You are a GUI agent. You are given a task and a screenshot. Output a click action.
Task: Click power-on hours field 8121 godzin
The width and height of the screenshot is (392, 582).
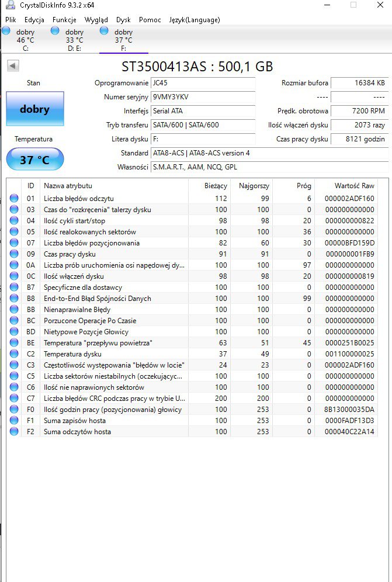coord(359,139)
